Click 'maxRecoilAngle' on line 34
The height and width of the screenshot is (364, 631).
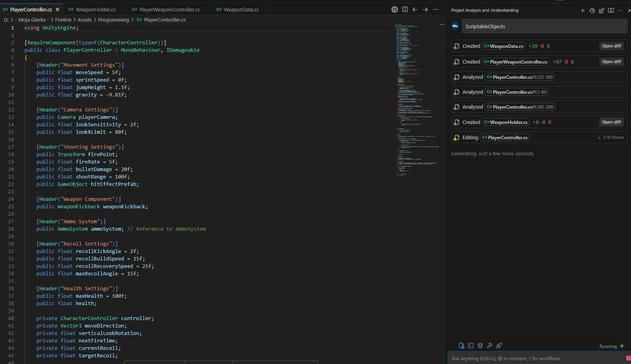97,274
